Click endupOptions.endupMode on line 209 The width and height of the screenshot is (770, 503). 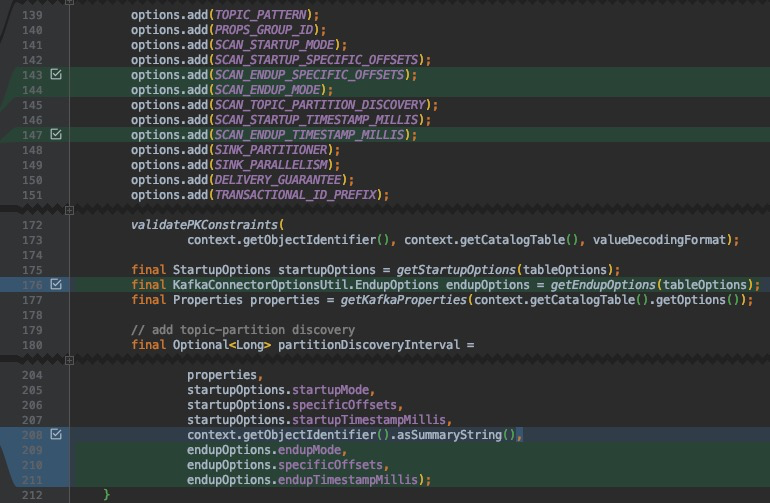tap(264, 450)
